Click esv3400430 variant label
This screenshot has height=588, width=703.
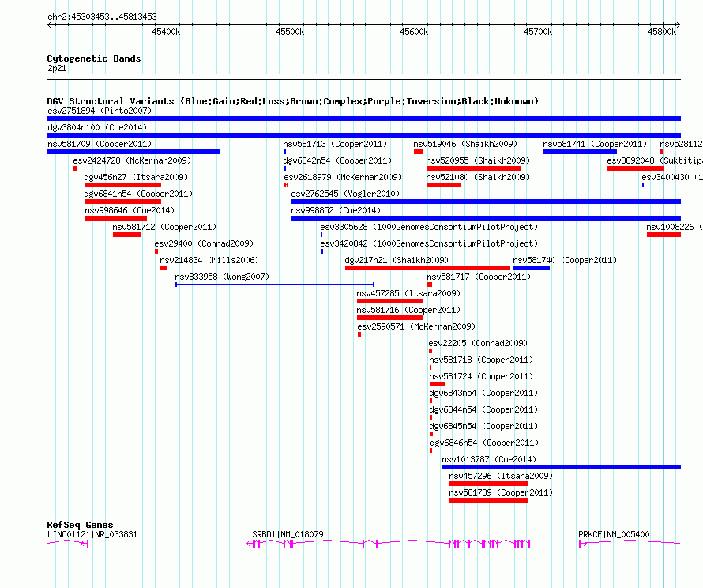[672, 177]
